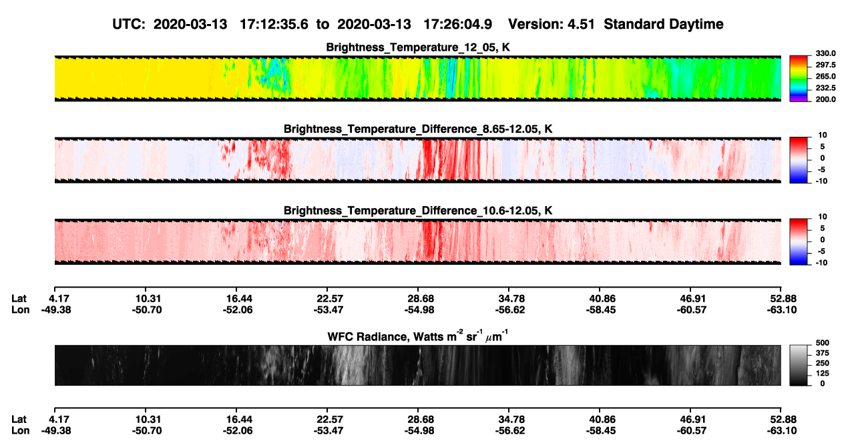Click the title "Brightness_Temperature_12_05, K"

pyautogui.click(x=418, y=47)
